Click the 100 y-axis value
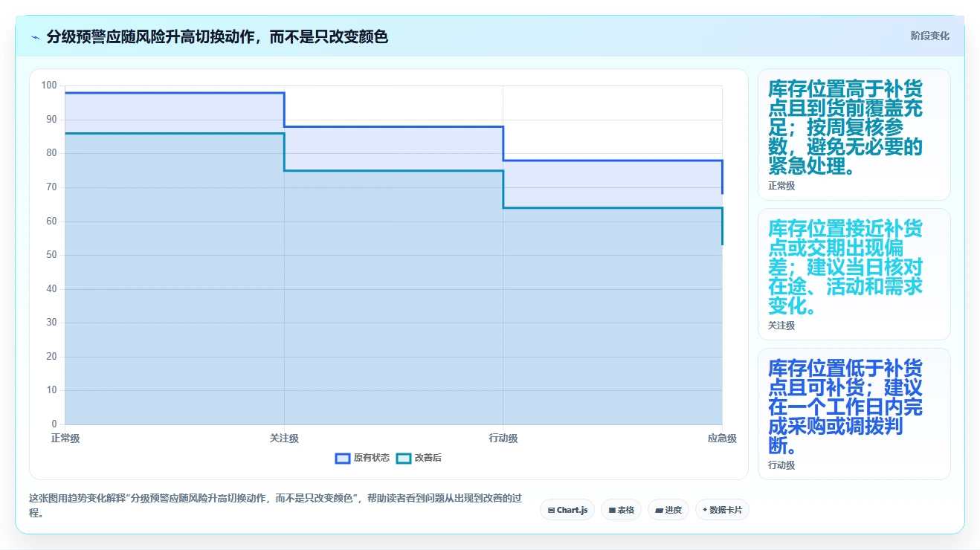This screenshot has height=550, width=980. (49, 85)
